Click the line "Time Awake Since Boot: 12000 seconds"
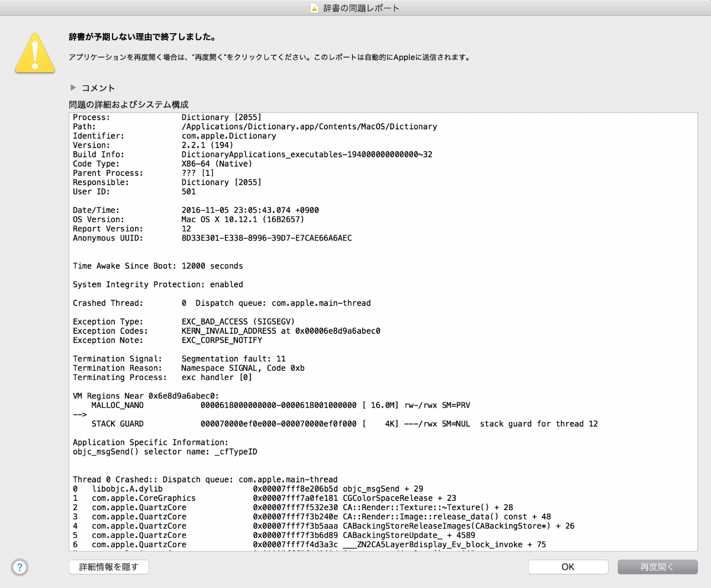This screenshot has width=711, height=588. pos(158,266)
